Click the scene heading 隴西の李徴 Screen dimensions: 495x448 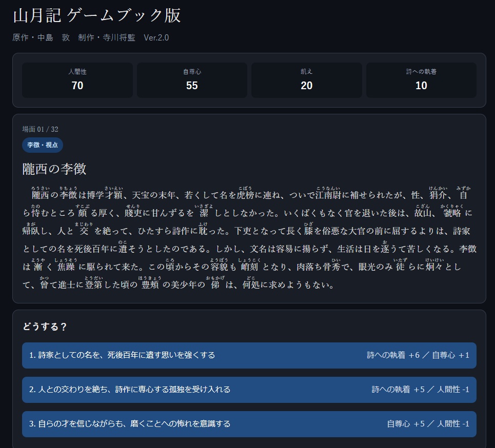54,169
